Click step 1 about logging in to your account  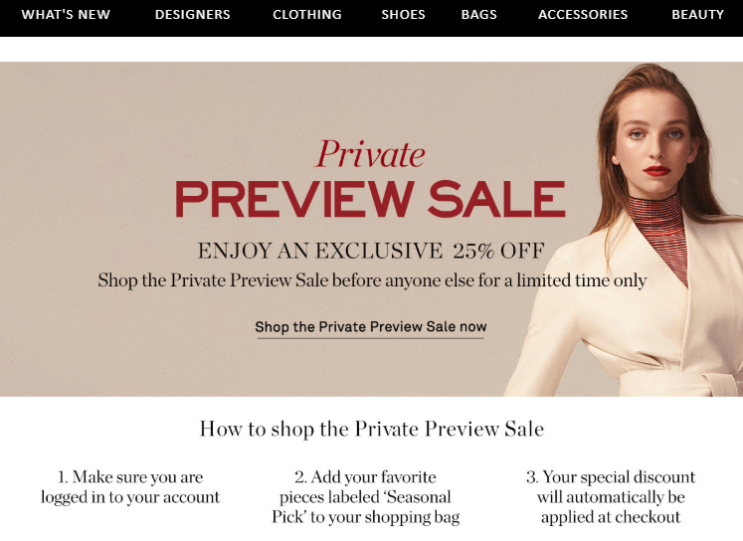pyautogui.click(x=130, y=487)
